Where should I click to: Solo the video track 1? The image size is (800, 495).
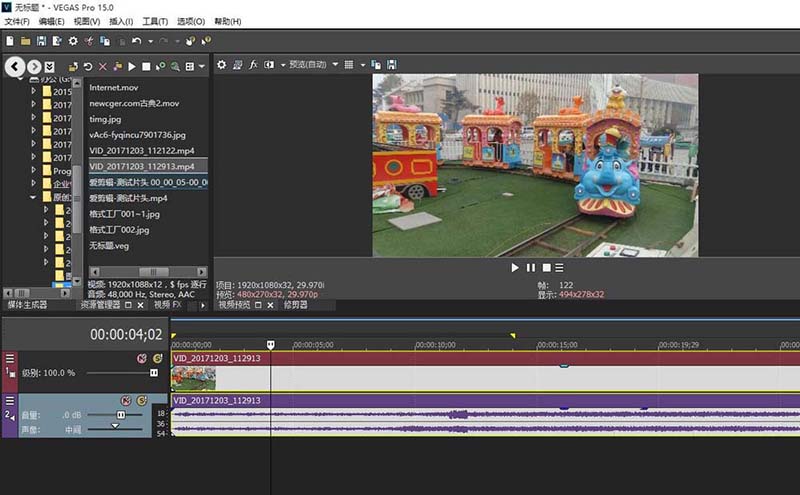coord(156,358)
